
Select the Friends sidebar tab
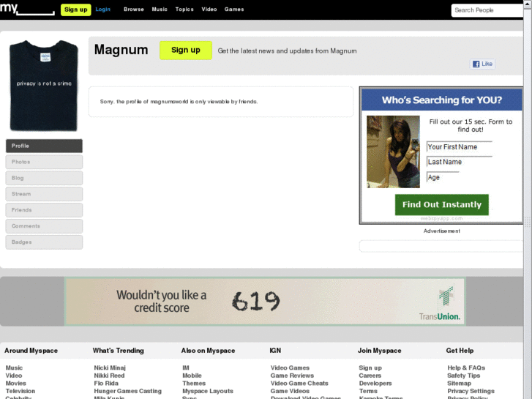[x=44, y=210]
